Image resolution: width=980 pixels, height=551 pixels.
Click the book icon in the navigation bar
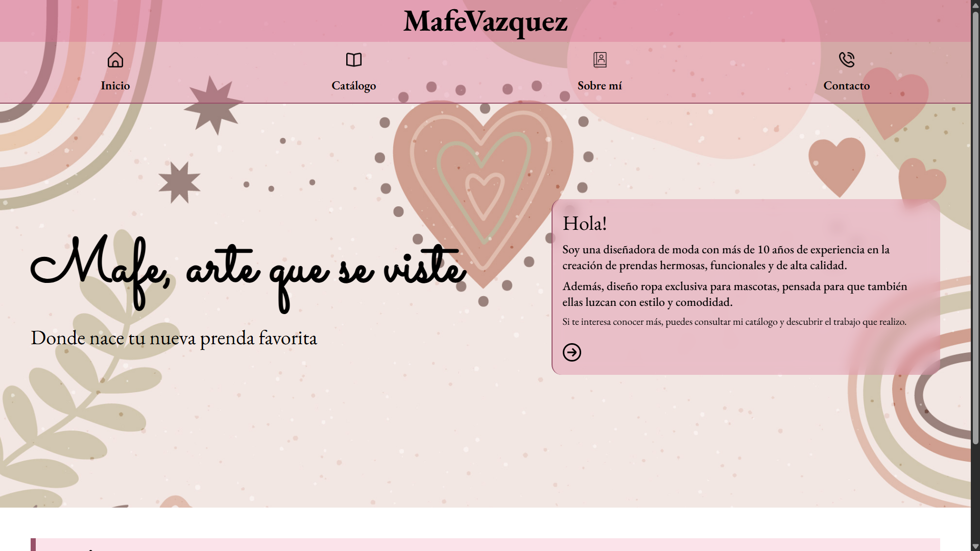(x=353, y=60)
